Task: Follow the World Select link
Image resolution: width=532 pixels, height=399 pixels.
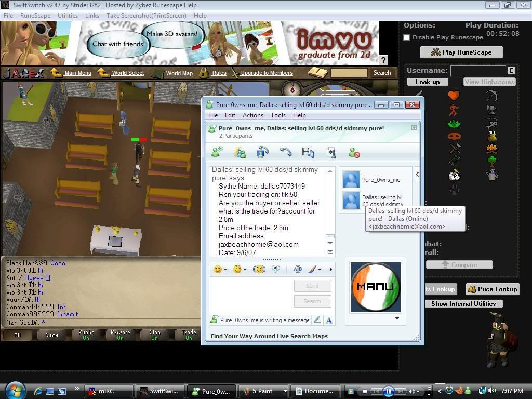Action: [x=128, y=73]
